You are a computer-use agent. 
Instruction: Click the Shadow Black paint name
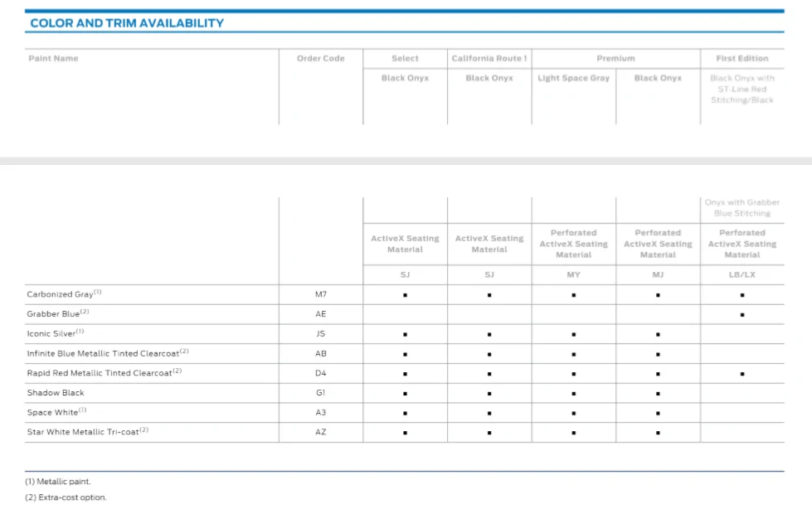[x=56, y=393]
